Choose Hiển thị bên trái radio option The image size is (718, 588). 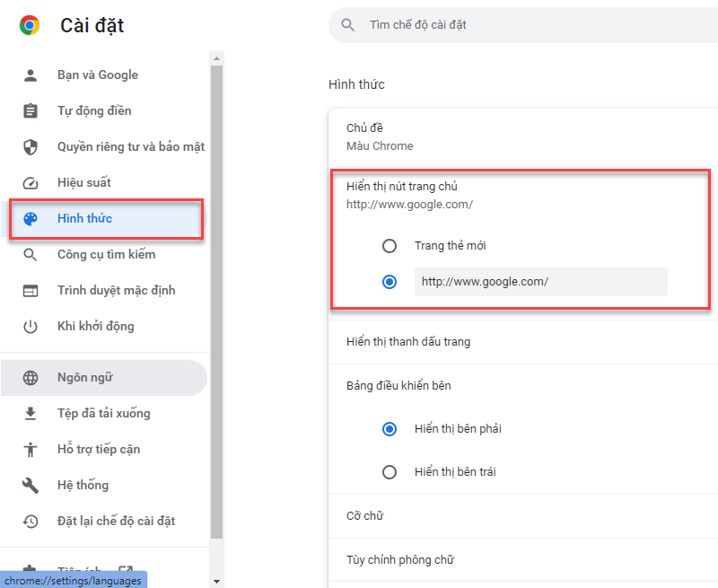pos(390,472)
